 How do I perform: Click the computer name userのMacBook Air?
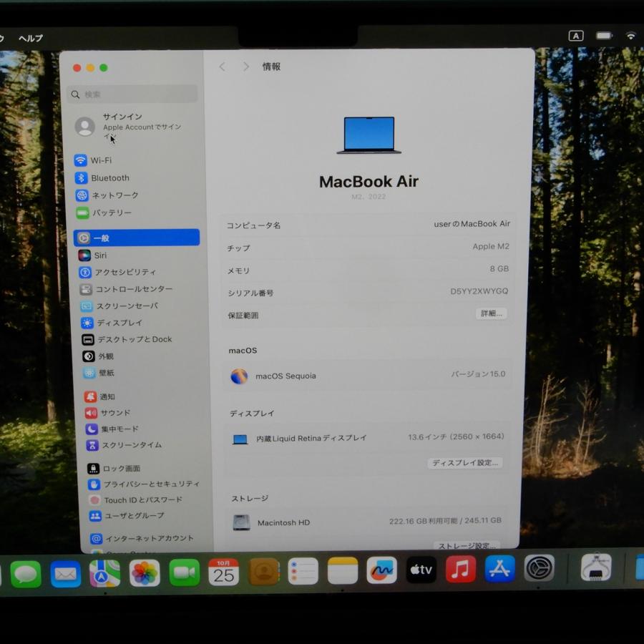(472, 224)
